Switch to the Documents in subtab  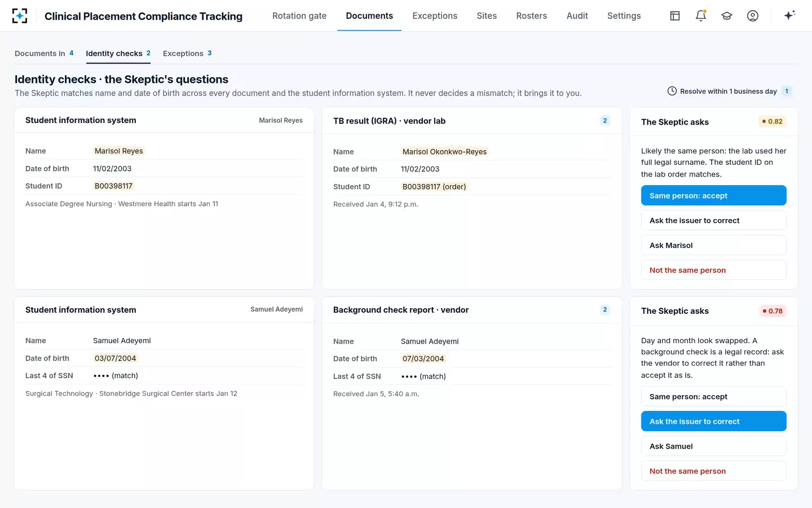pos(44,53)
